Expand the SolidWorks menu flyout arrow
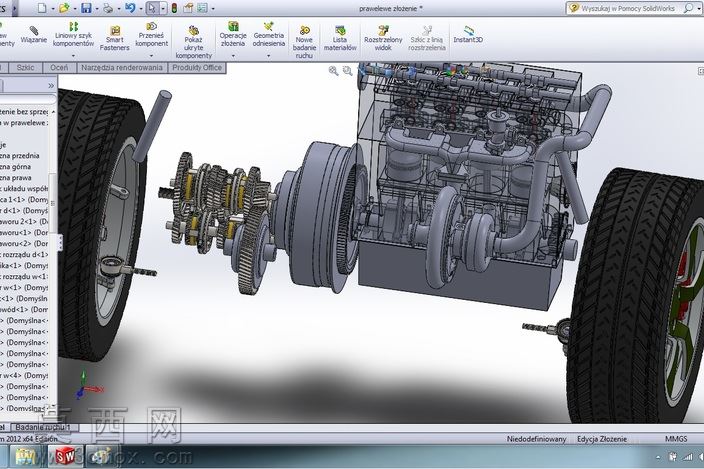 pyautogui.click(x=15, y=8)
